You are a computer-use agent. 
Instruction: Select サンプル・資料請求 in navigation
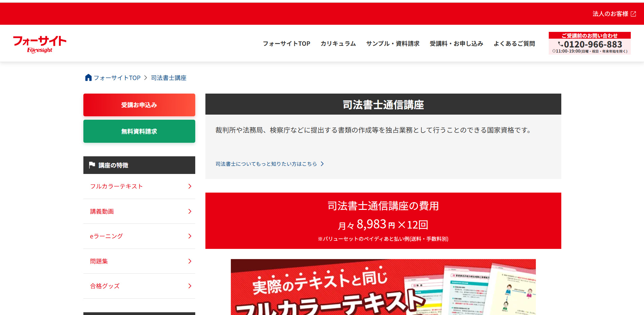tap(393, 44)
